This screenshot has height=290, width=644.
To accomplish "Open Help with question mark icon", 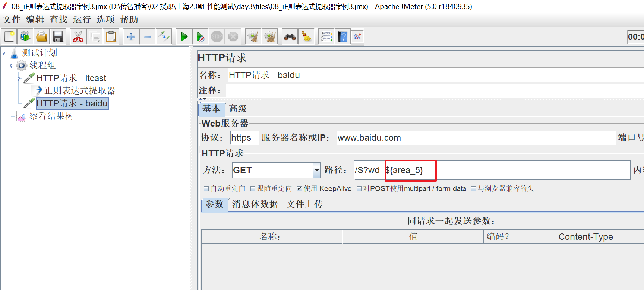I will pos(343,36).
